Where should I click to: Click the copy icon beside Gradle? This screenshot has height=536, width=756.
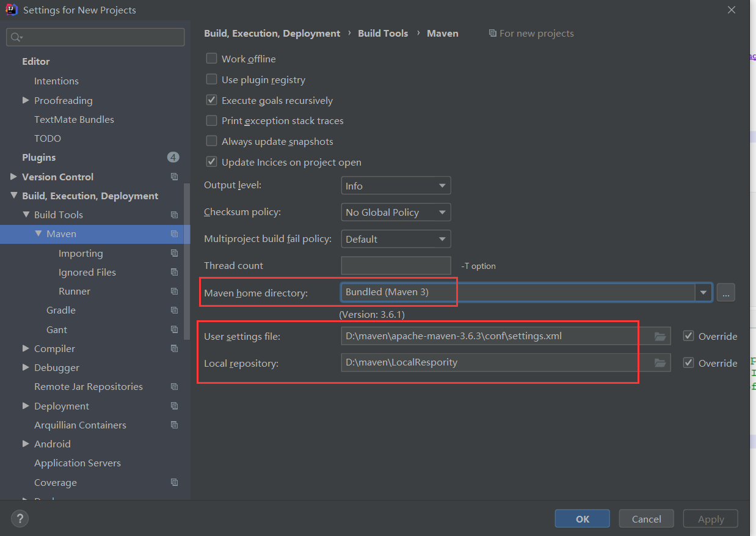point(175,310)
